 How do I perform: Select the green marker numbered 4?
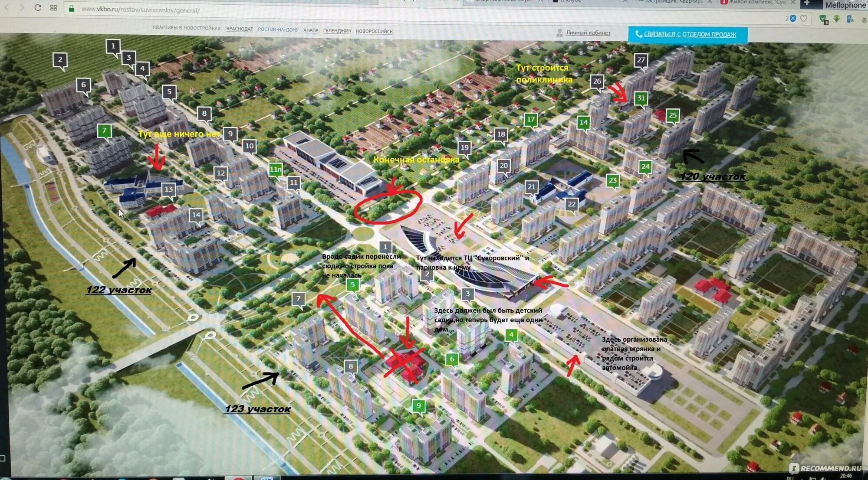(511, 336)
